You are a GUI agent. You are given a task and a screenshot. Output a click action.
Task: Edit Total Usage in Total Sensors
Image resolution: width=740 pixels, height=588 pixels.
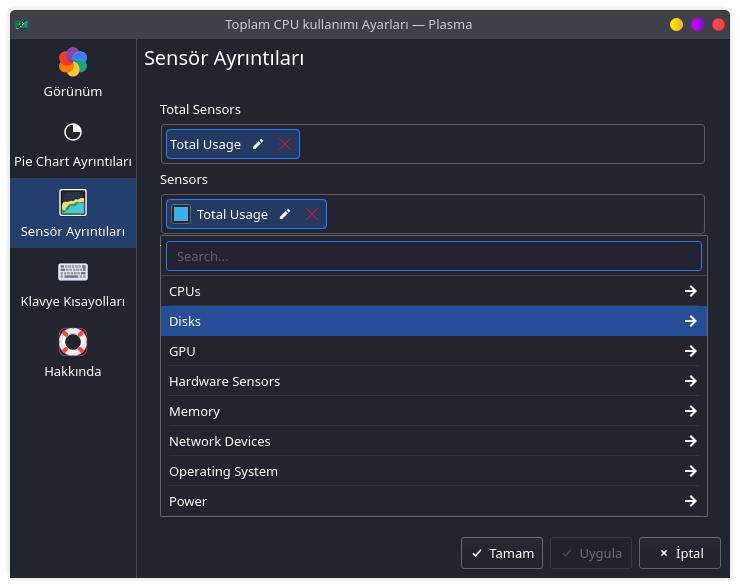[258, 144]
